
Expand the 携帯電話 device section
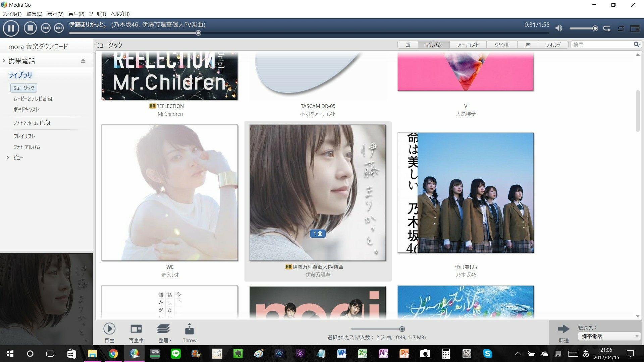pos(4,61)
